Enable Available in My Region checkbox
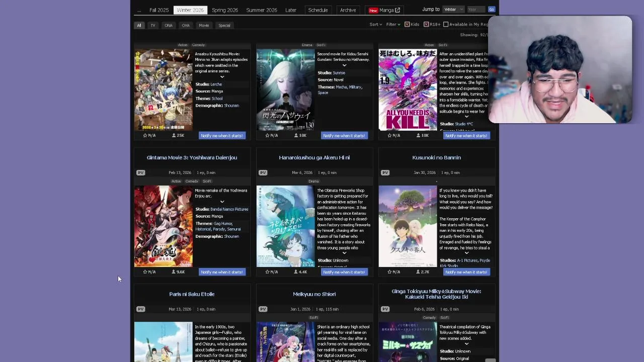Viewport: 644px width, 362px height. (x=446, y=24)
